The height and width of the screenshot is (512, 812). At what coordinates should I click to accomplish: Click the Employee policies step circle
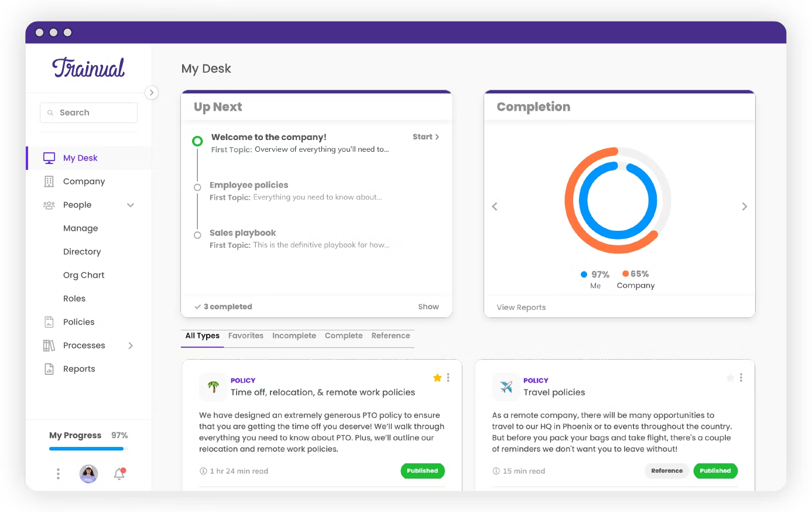tap(197, 187)
